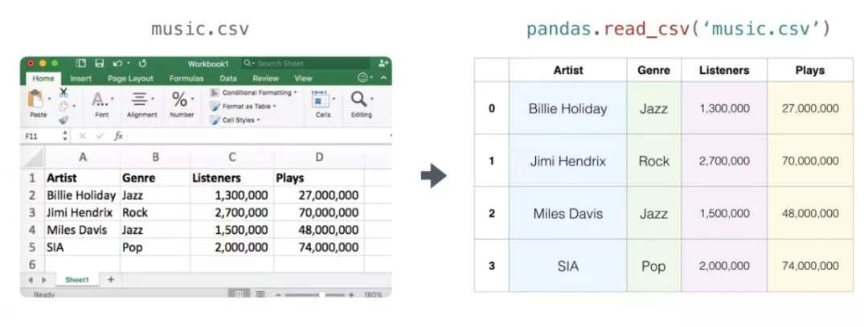Click the Undo arrow icon
868x327 pixels.
(117, 63)
